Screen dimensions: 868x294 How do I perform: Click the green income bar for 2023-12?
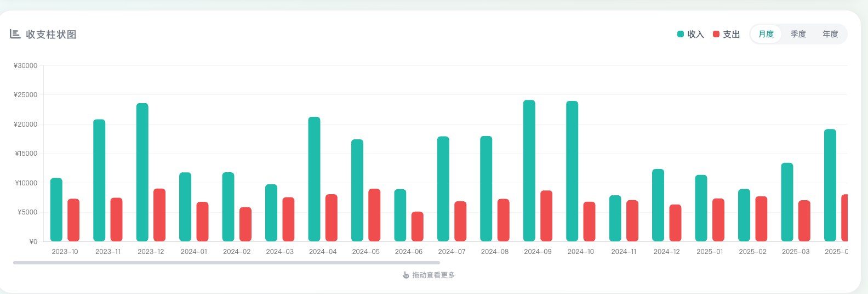(x=142, y=172)
